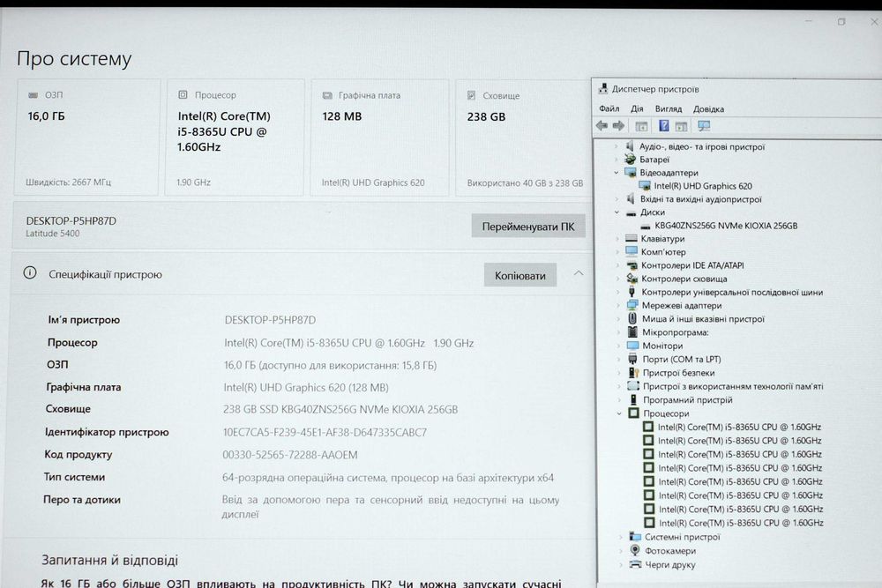Click the Копіювати button

520,275
